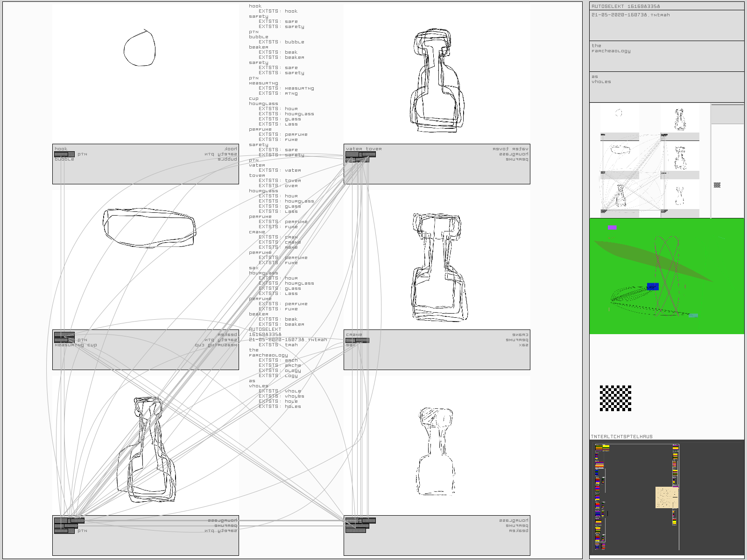Select the flat oval sketch drawing
747x560 pixels.
tap(149, 227)
